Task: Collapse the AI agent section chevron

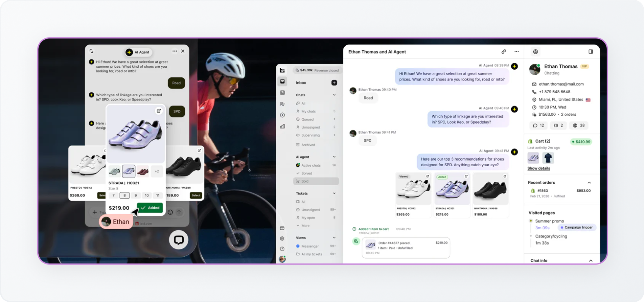Action: pos(334,157)
